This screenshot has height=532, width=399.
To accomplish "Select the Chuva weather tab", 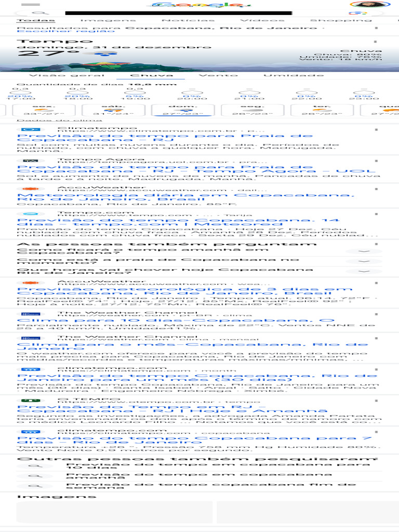I will [x=151, y=75].
